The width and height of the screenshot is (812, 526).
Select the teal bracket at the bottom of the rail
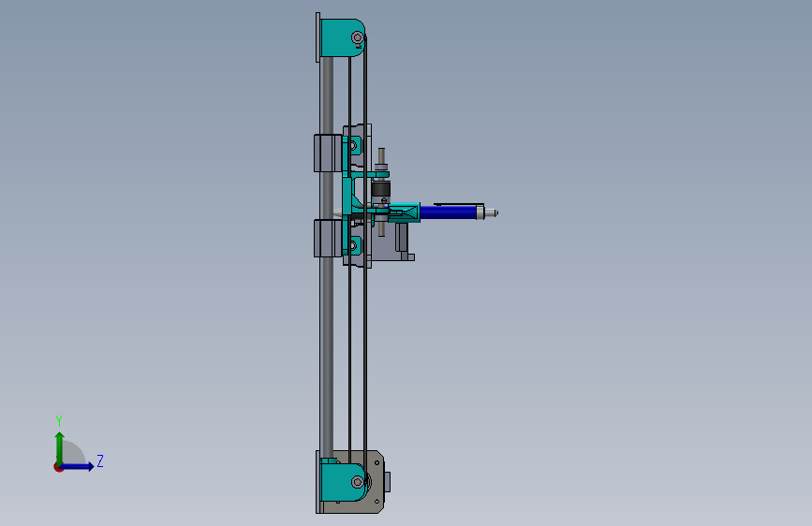(x=341, y=483)
